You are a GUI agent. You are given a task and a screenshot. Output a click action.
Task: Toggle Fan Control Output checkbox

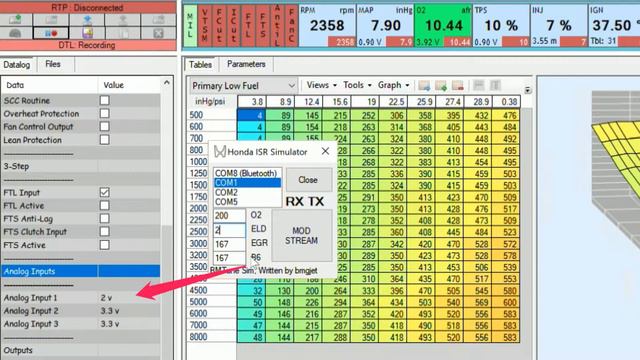click(104, 127)
